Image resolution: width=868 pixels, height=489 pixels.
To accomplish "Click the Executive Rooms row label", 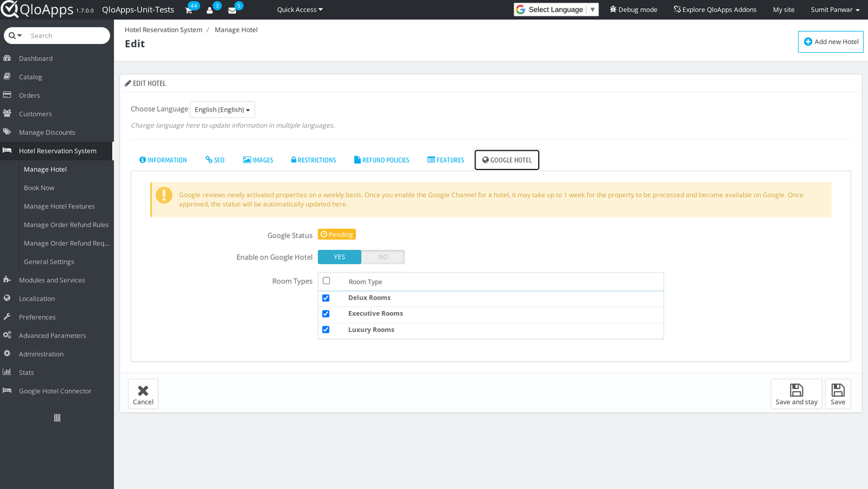I will coord(376,314).
